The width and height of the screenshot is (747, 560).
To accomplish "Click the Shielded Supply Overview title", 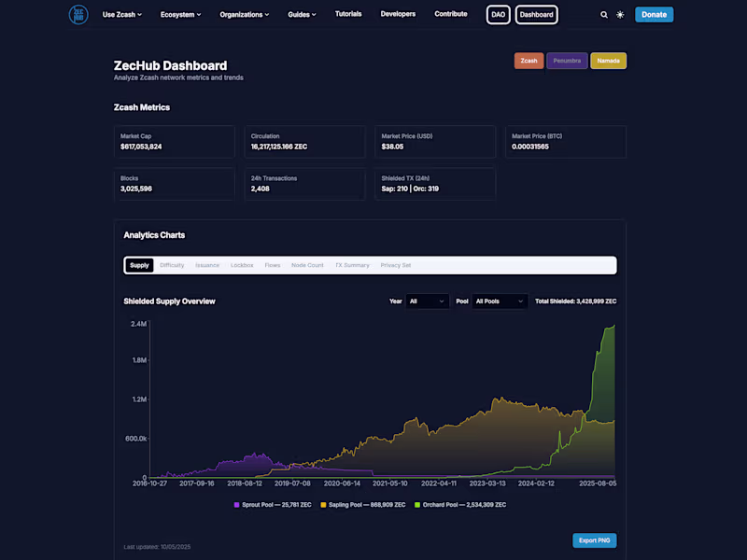I will pyautogui.click(x=169, y=301).
